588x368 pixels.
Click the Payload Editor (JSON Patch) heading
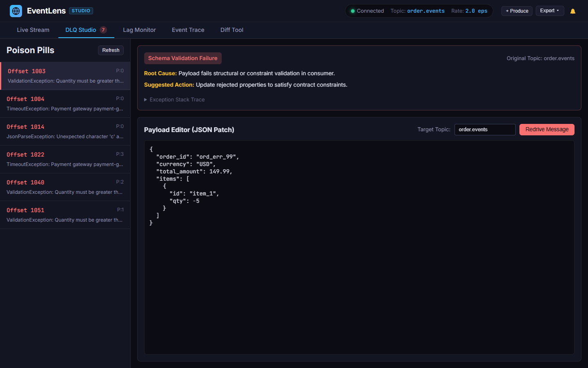tap(189, 130)
